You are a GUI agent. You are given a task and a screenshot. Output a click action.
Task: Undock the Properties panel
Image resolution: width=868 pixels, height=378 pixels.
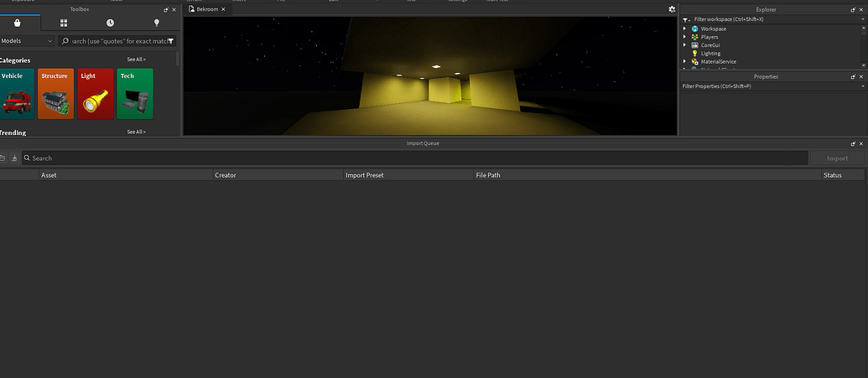(853, 77)
